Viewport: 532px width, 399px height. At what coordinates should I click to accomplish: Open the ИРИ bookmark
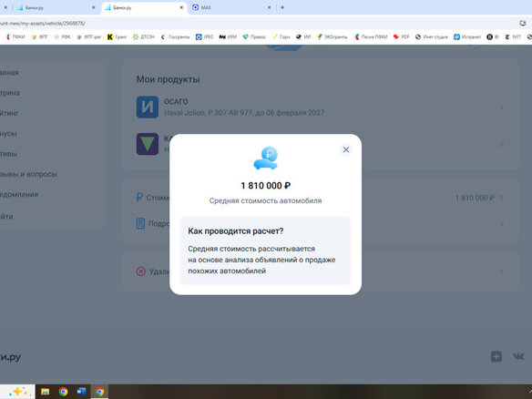[x=228, y=36]
